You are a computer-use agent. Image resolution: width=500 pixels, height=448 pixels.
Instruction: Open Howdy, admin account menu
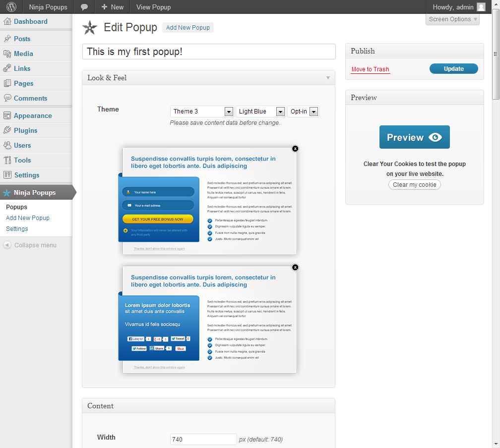(458, 7)
